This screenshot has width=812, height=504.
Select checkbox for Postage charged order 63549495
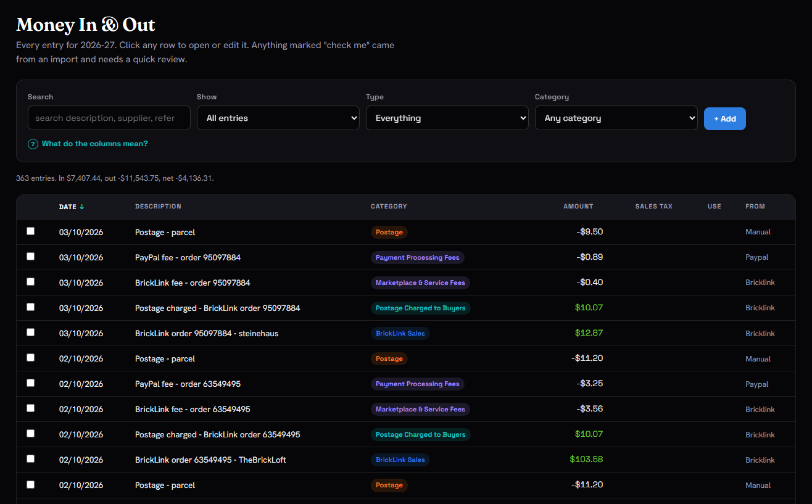pyautogui.click(x=31, y=434)
